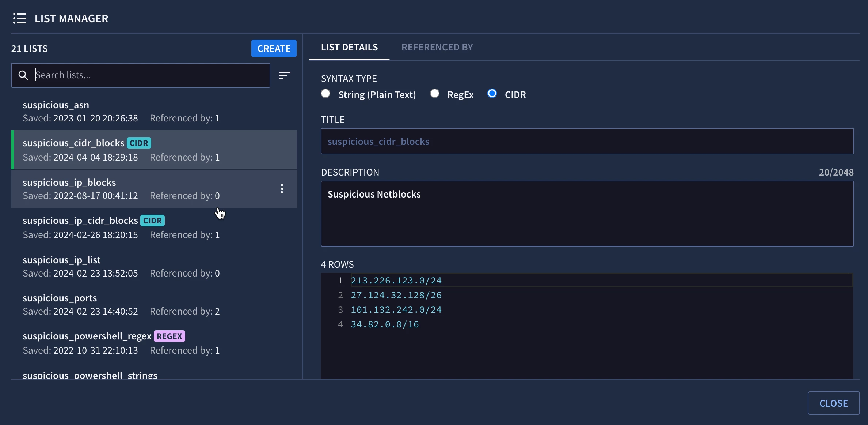Screen dimensions: 868x425
Task: Click the SYNTAX TYPE label
Action: [349, 79]
